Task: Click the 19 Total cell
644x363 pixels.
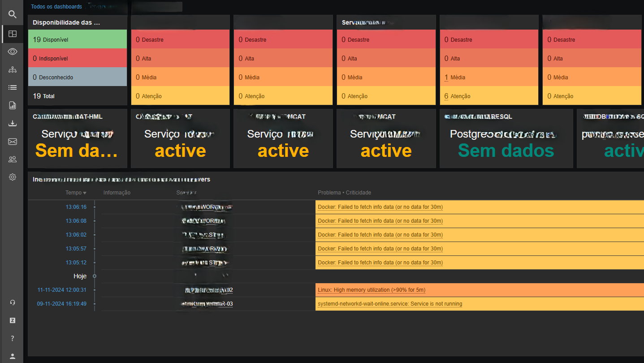Action: [x=78, y=96]
